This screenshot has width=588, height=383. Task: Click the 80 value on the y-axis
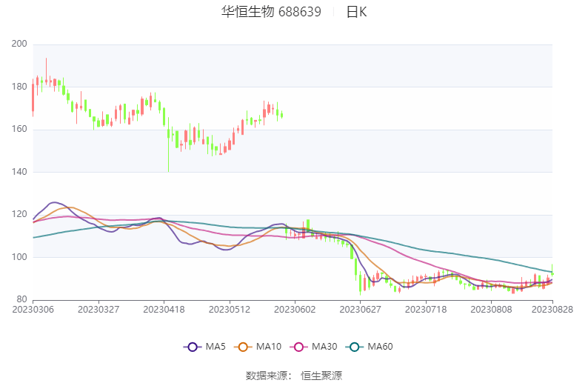tap(21, 300)
